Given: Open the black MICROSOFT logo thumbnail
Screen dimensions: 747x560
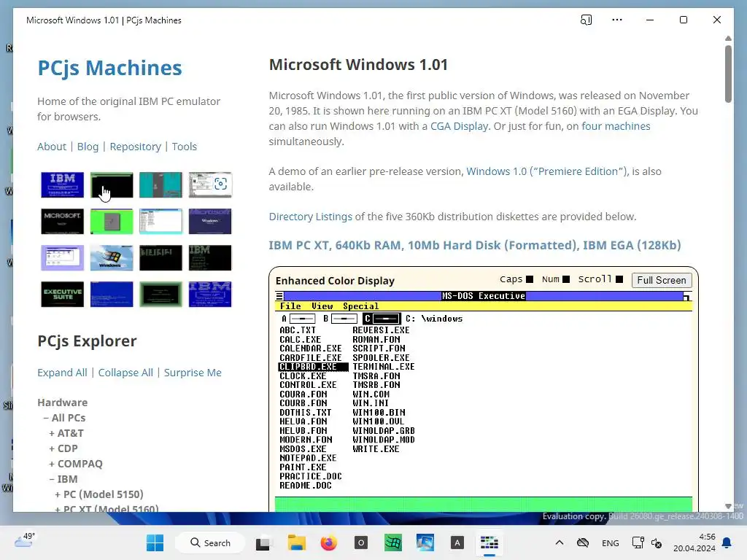Looking at the screenshot, I should (63, 221).
